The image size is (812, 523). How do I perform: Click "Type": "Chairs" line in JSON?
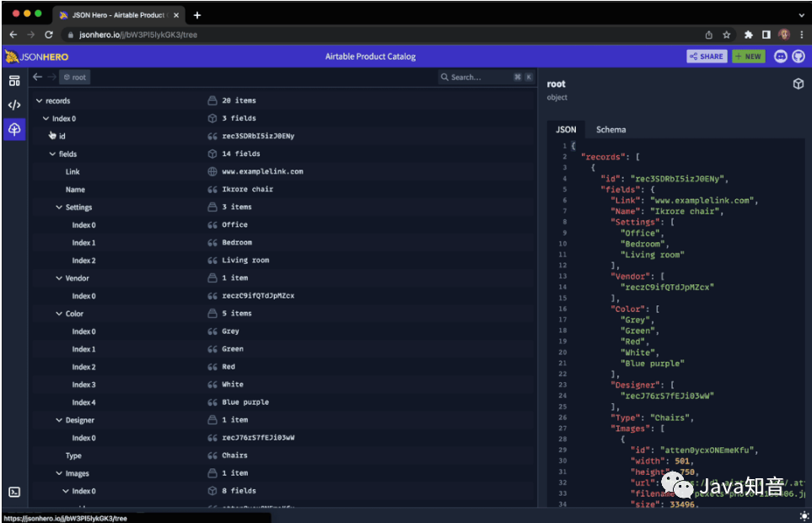point(652,418)
